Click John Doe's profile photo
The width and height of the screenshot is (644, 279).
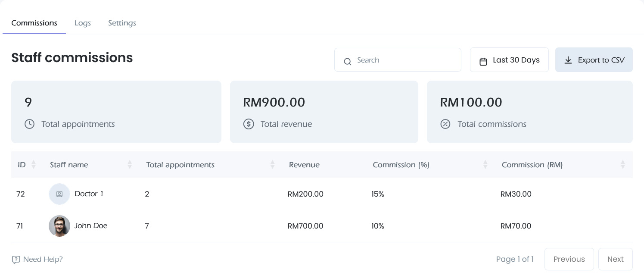[x=59, y=226]
